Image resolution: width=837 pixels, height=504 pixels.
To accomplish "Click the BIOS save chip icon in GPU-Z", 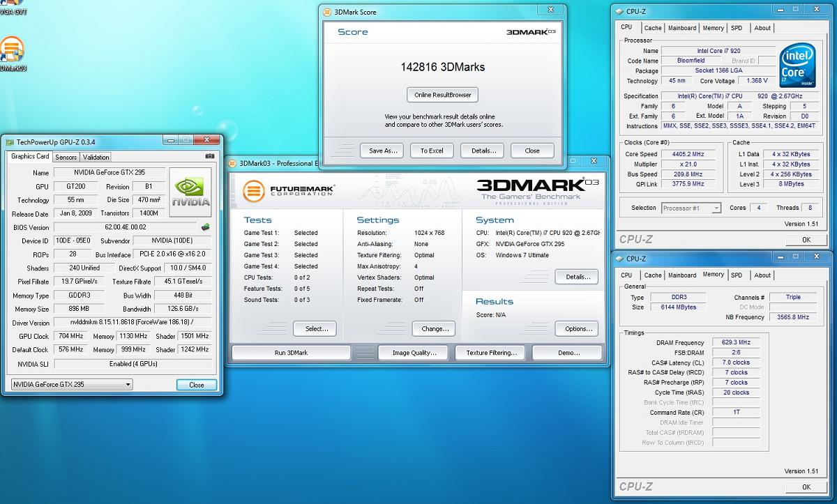I will (x=206, y=227).
